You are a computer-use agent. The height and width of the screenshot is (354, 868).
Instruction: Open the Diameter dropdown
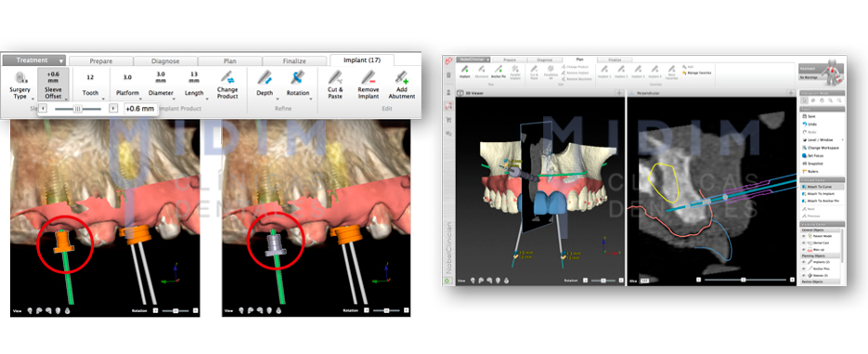pos(161,85)
